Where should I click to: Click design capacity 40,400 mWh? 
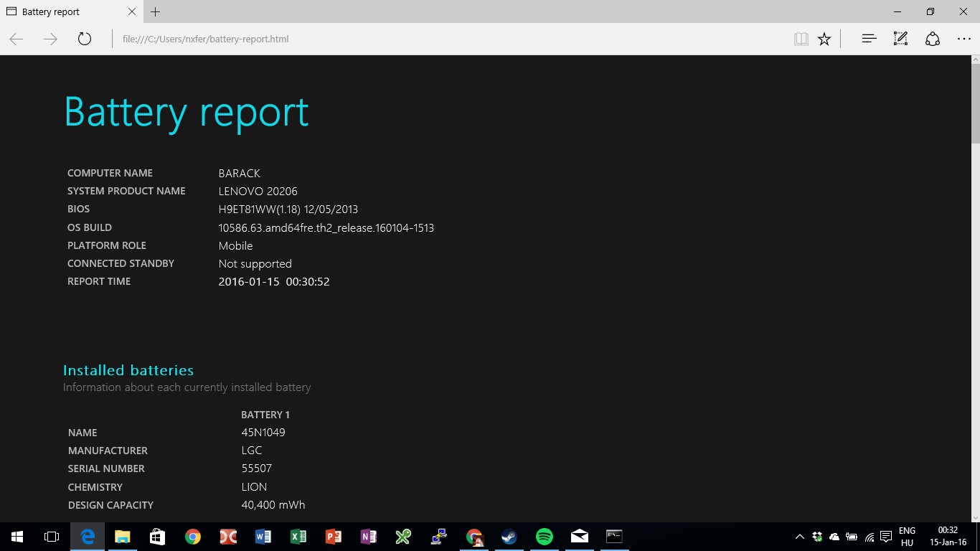pos(273,505)
